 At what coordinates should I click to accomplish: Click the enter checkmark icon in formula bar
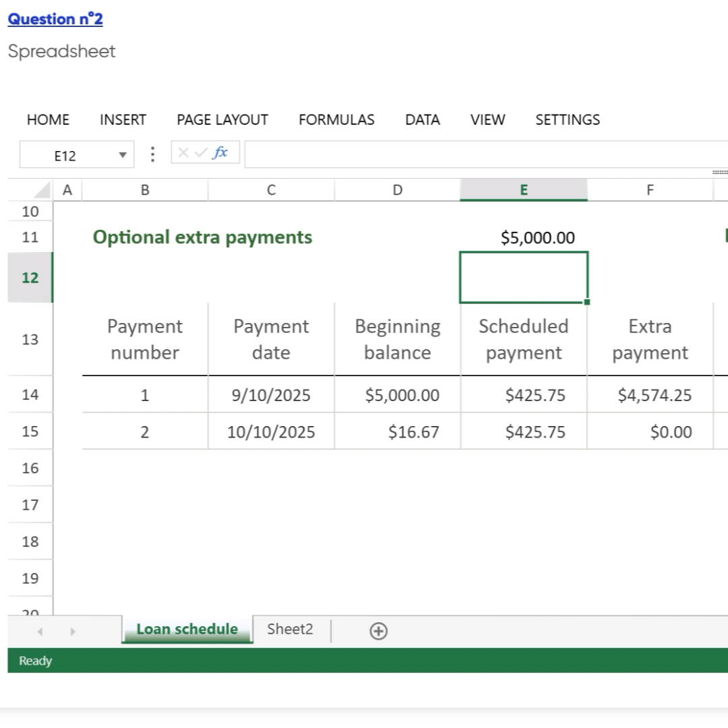(x=200, y=153)
